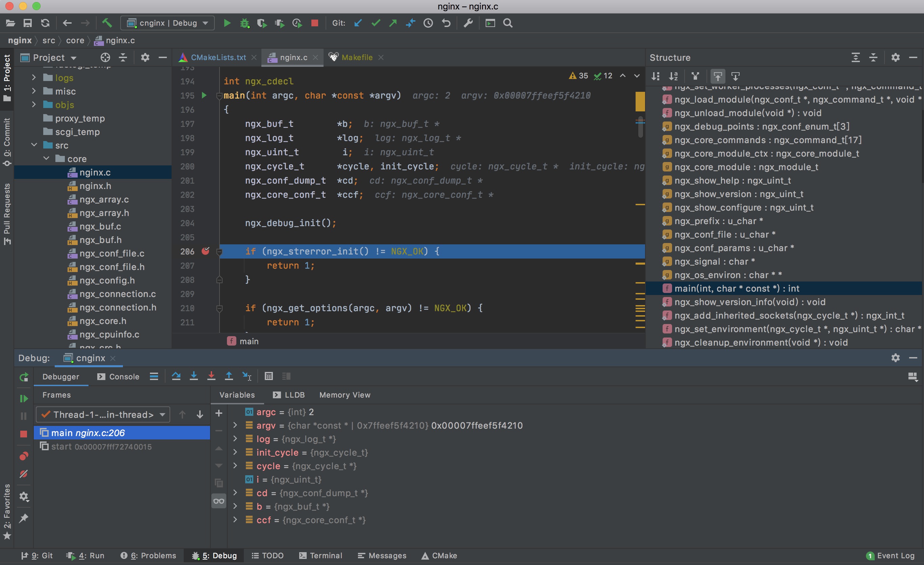Resume program in the Debug sidebar

click(x=24, y=399)
